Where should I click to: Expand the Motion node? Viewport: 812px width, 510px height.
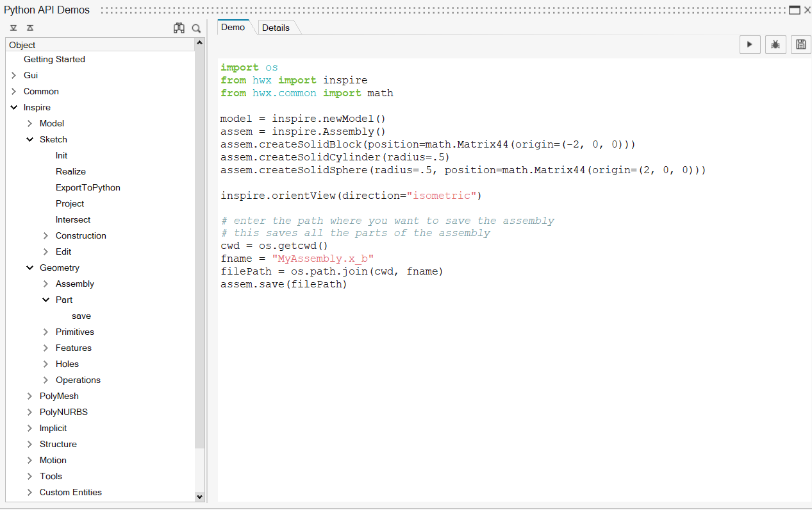click(x=30, y=460)
